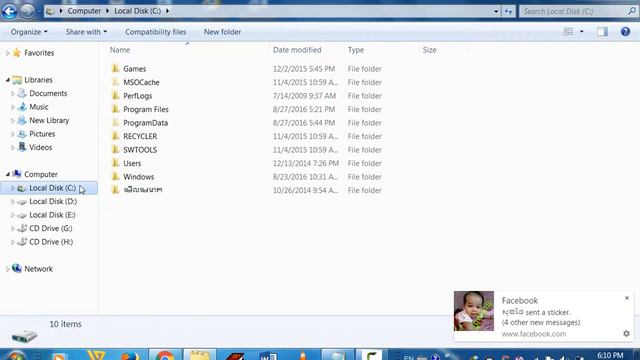The height and width of the screenshot is (360, 640).
Task: Select the MSOCache folder icon
Action: click(116, 82)
